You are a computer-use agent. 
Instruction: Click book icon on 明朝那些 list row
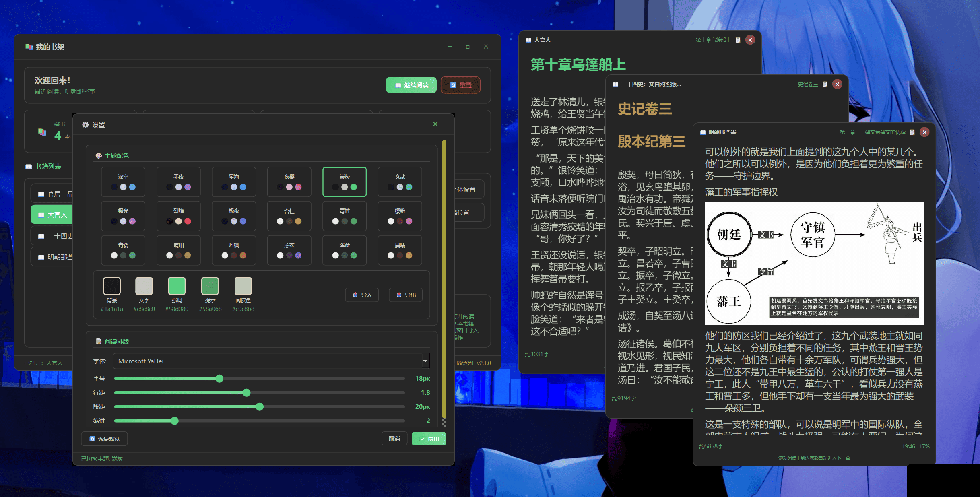pos(41,258)
